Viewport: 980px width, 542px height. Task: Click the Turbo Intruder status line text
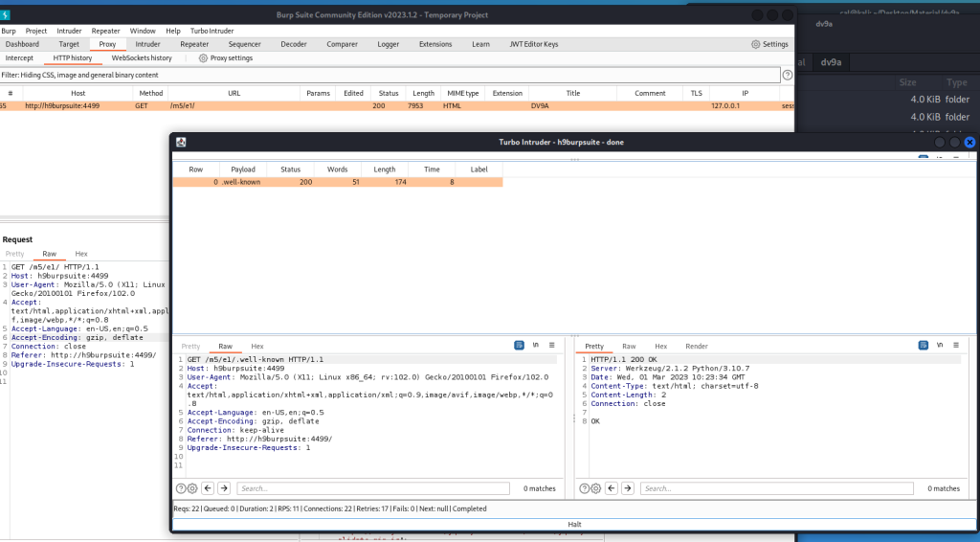click(x=330, y=508)
